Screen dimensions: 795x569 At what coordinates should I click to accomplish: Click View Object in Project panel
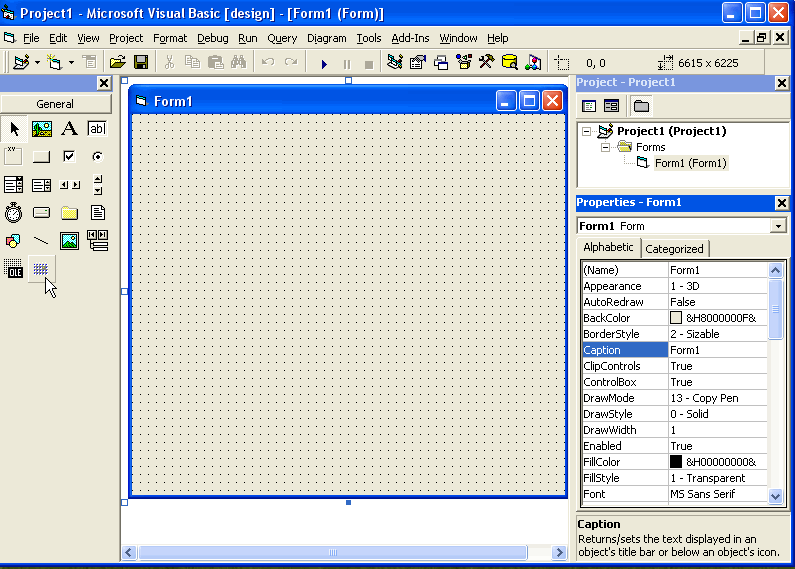[611, 106]
